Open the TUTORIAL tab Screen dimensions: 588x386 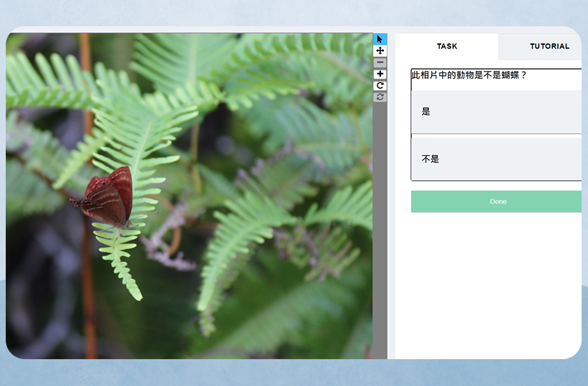click(x=549, y=47)
